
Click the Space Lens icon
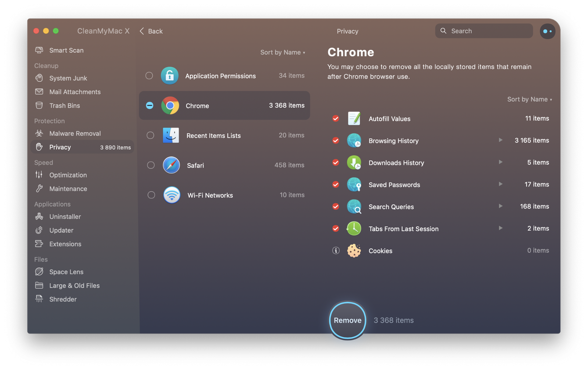[x=39, y=272]
